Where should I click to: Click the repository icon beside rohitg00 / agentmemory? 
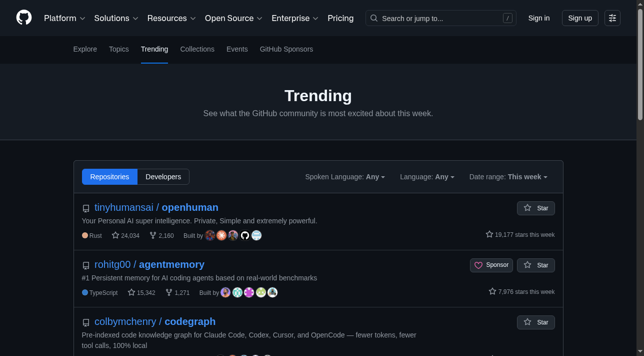[x=86, y=265]
